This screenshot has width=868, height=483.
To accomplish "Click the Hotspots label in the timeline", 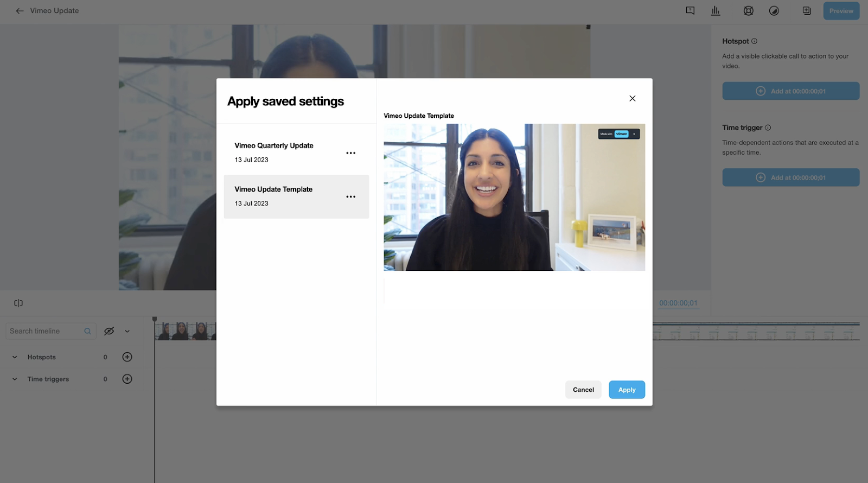I will 42,357.
